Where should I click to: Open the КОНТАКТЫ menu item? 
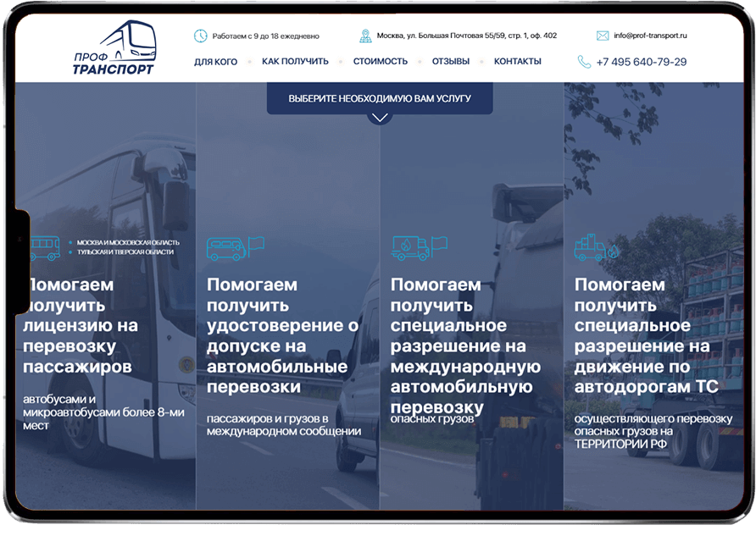coord(517,61)
